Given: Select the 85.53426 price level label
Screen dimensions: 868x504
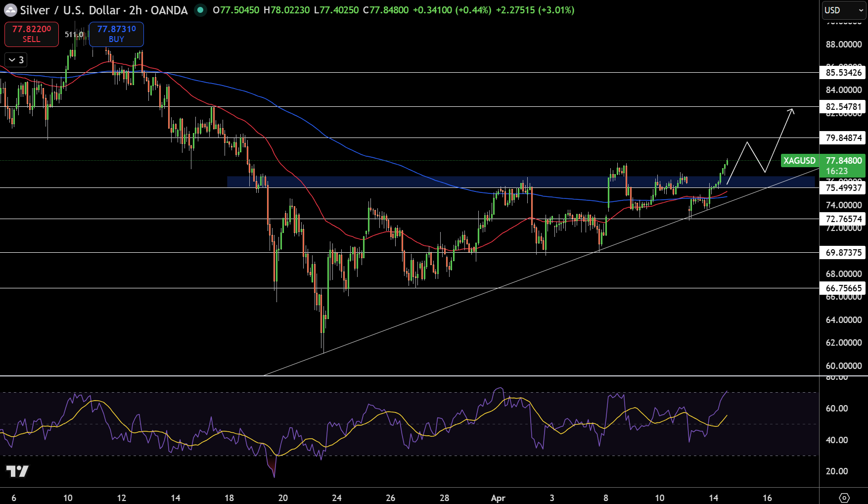Looking at the screenshot, I should click(x=843, y=72).
